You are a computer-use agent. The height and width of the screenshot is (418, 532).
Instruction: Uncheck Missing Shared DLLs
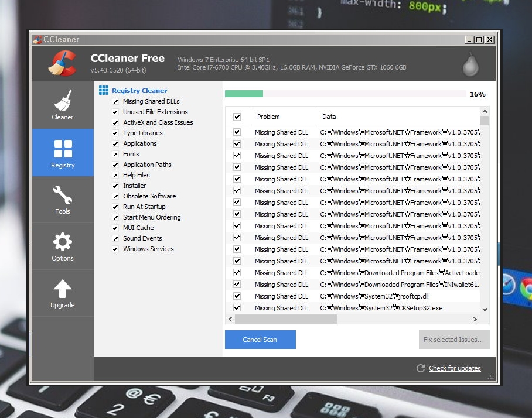pyautogui.click(x=115, y=101)
